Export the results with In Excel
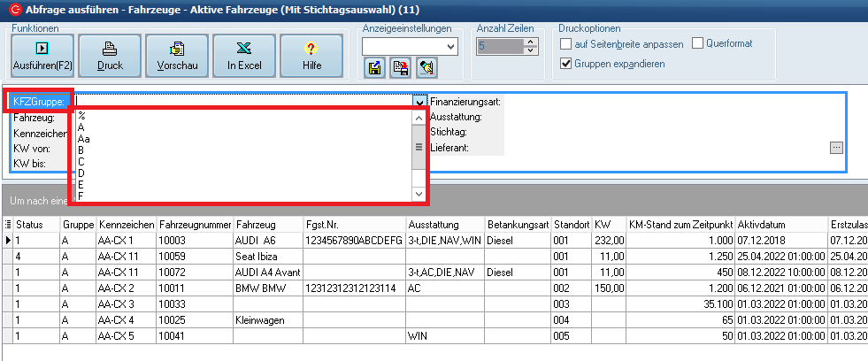868x361 pixels. click(244, 57)
